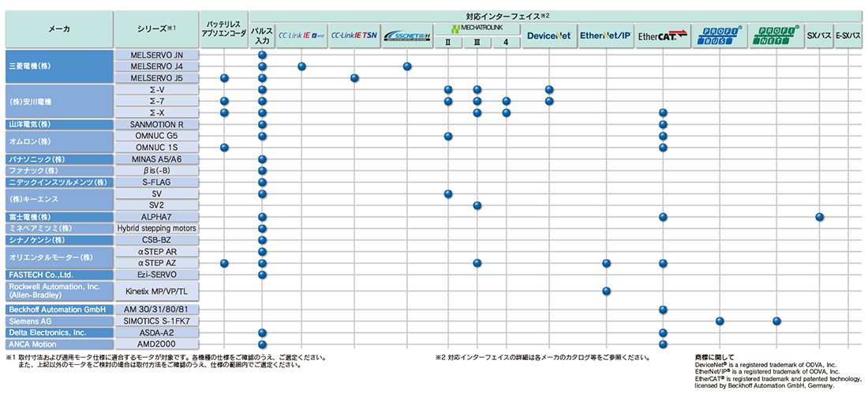Click AM 30/31/80/81 dot under EtherCAT
Image resolution: width=868 pixels, height=398 pixels.
click(x=663, y=310)
